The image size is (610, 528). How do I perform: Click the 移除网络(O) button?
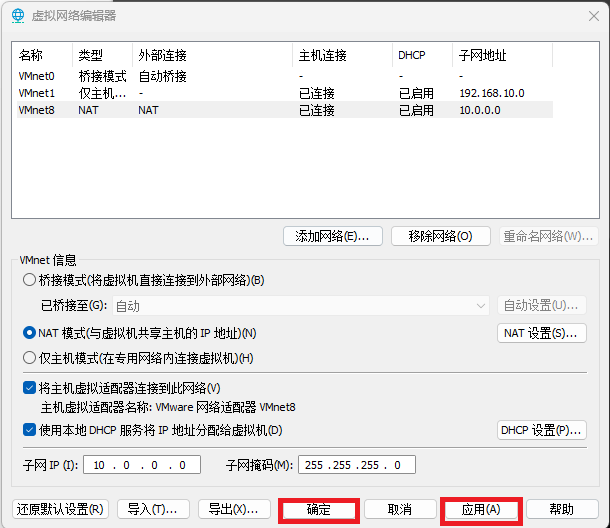coord(440,236)
